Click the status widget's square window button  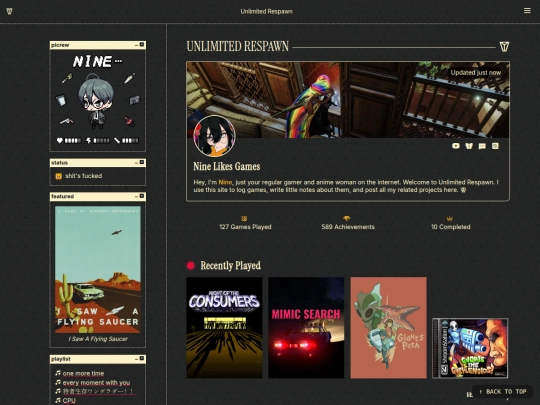point(142,162)
